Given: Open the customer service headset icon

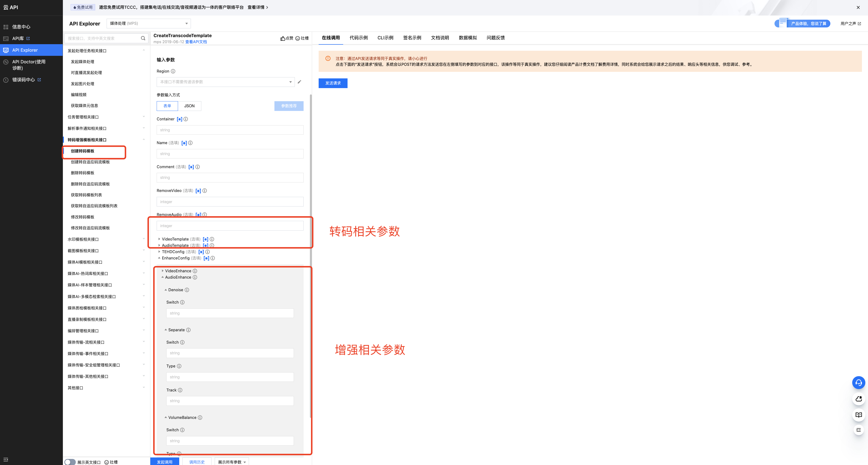Looking at the screenshot, I should (858, 382).
